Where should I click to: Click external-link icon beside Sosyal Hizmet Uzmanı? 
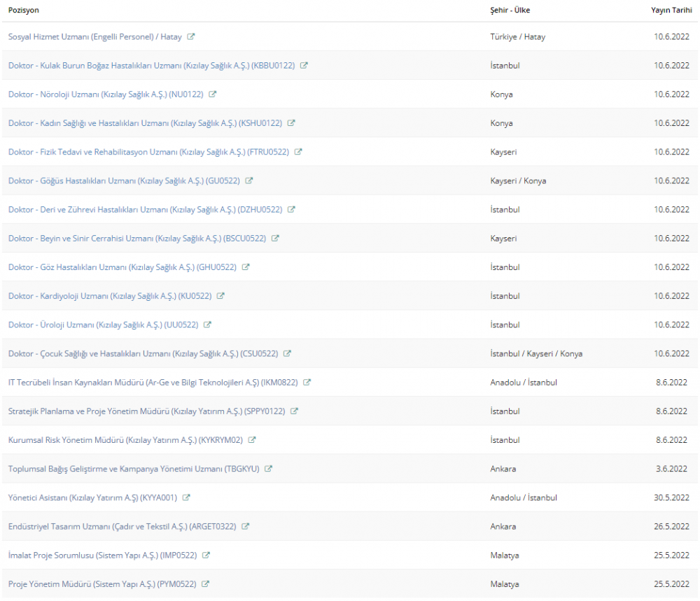[190, 36]
